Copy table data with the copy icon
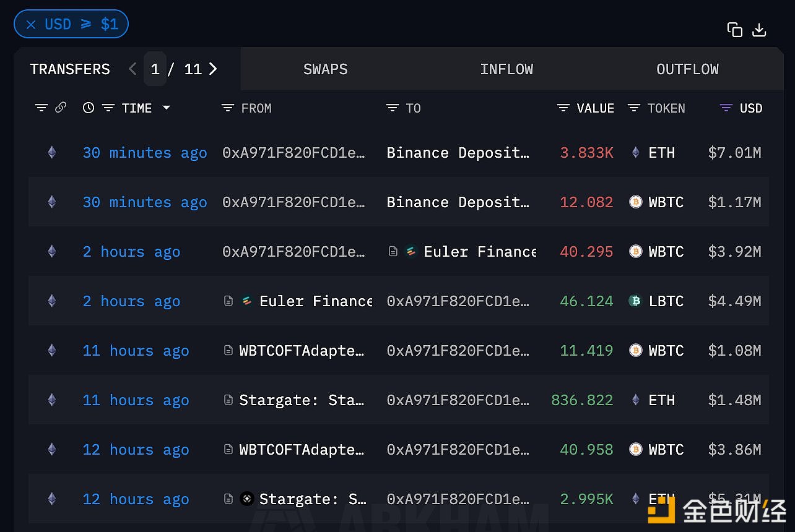This screenshot has width=795, height=532. tap(735, 30)
